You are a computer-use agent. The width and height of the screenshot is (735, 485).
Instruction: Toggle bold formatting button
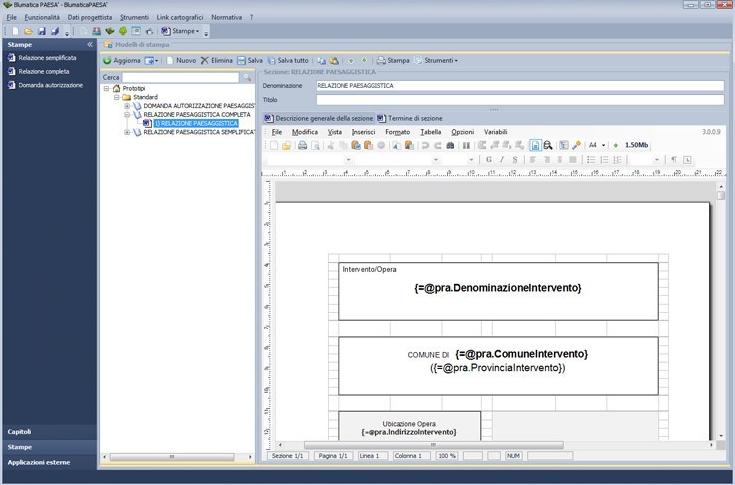(x=488, y=160)
